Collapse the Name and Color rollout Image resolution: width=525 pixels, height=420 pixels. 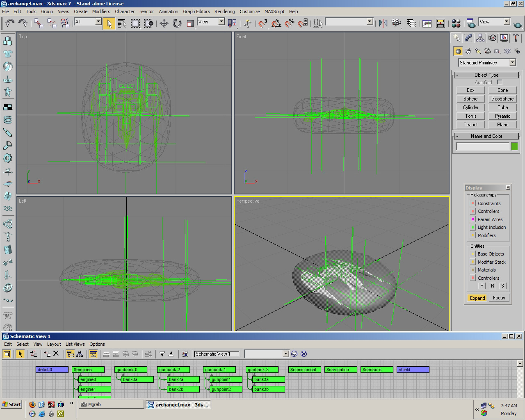pos(486,136)
